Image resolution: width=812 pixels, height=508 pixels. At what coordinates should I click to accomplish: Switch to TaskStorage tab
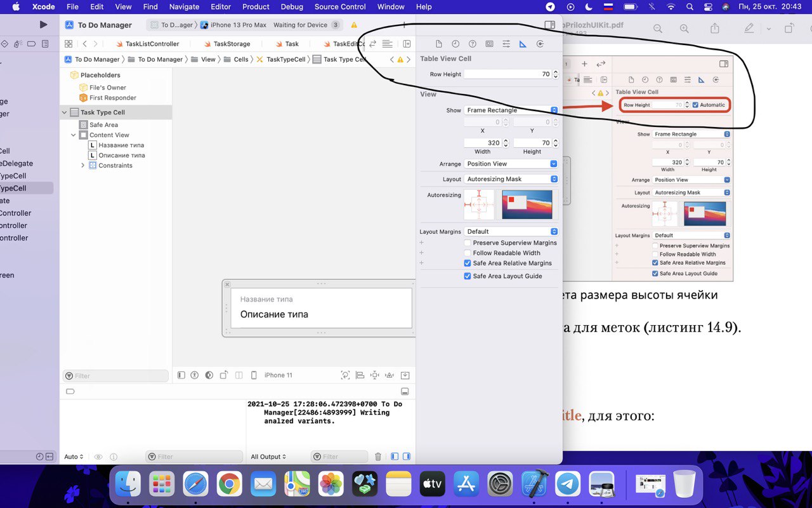coord(226,44)
